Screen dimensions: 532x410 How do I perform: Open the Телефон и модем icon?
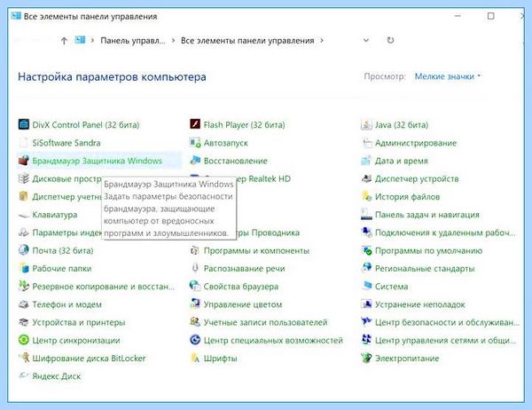24,304
